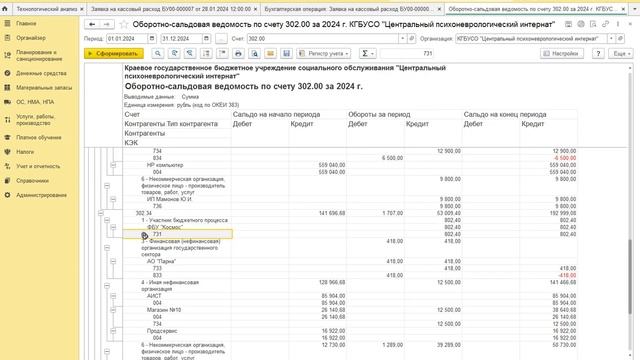
Task: Collapse the 4 - Иная нефинансовая организация group
Action: pos(107,286)
